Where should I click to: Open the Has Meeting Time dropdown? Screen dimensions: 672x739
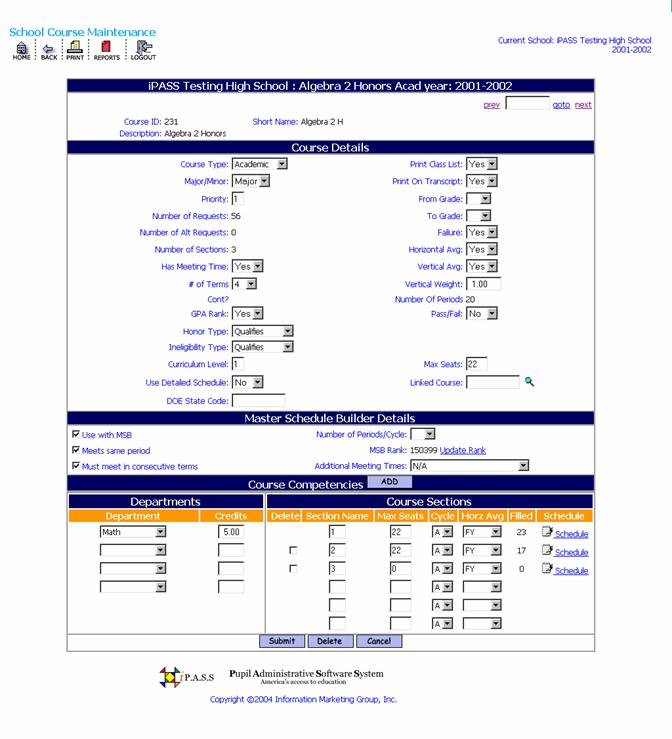click(247, 266)
